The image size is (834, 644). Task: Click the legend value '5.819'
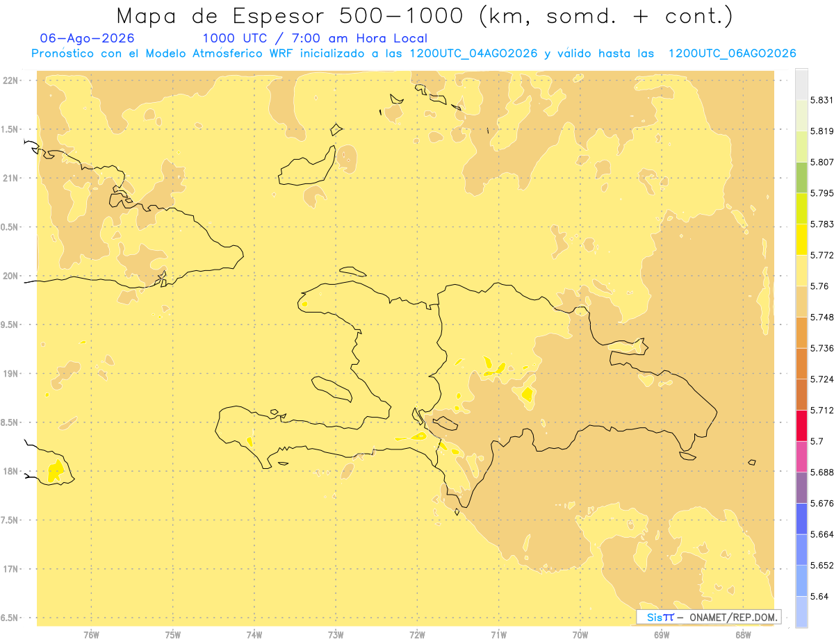[x=821, y=131]
